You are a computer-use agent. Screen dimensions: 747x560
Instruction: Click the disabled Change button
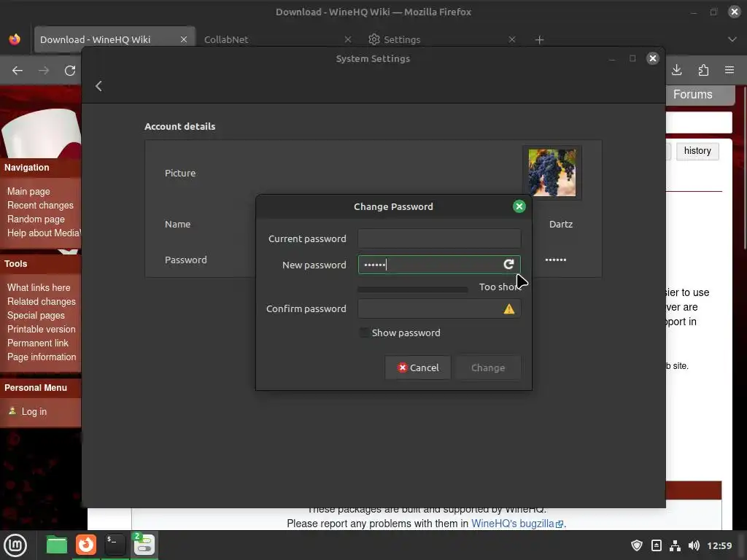coord(488,367)
